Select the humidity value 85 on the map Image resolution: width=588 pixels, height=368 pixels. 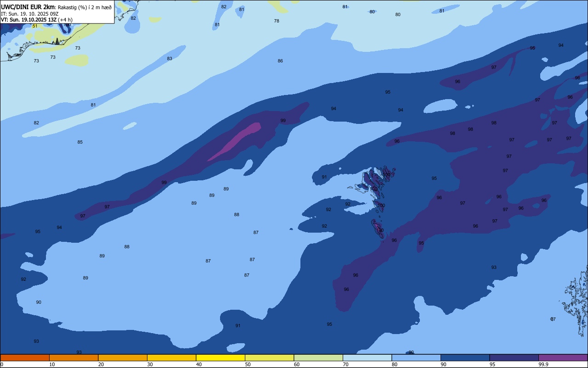pyautogui.click(x=80, y=142)
